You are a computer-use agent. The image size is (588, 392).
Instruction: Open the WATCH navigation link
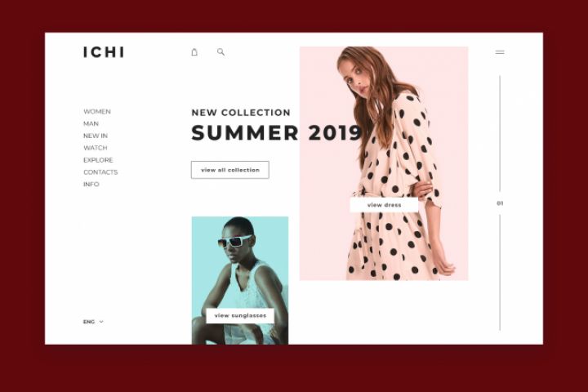96,148
